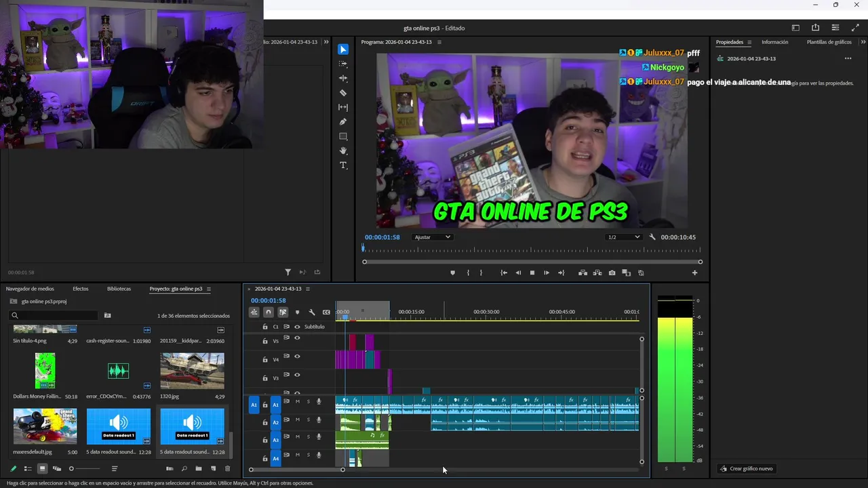This screenshot has height=488, width=868.
Task: Select the Slip tool
Action: pos(343,107)
